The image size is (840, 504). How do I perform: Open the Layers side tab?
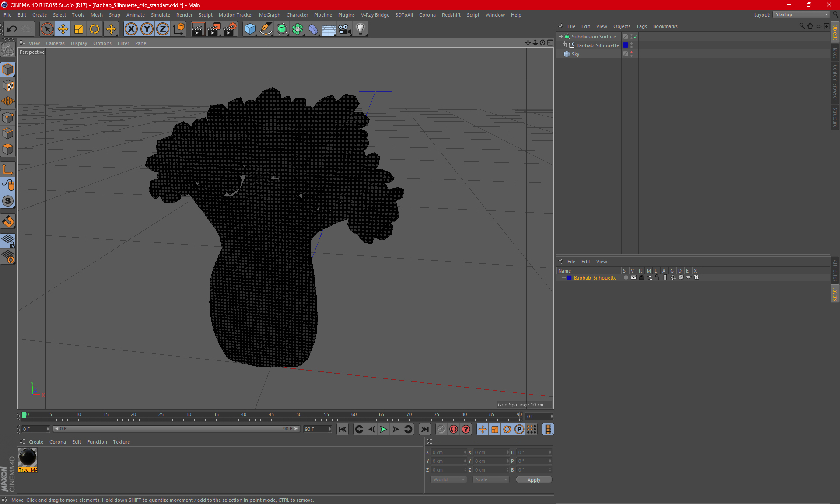pyautogui.click(x=835, y=294)
